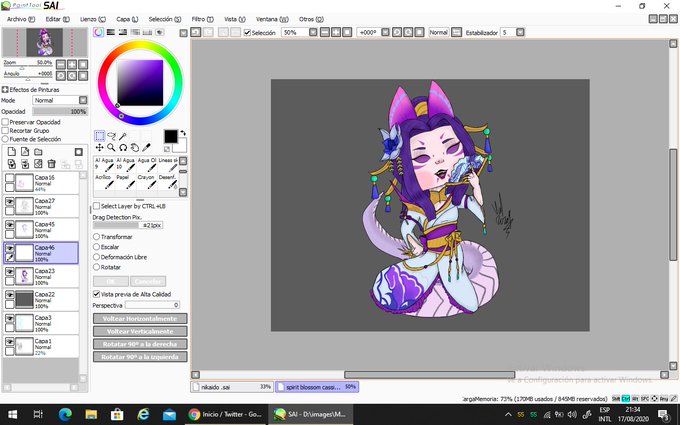The height and width of the screenshot is (425, 680).
Task: Show the color wheel panel
Action: pyautogui.click(x=98, y=32)
